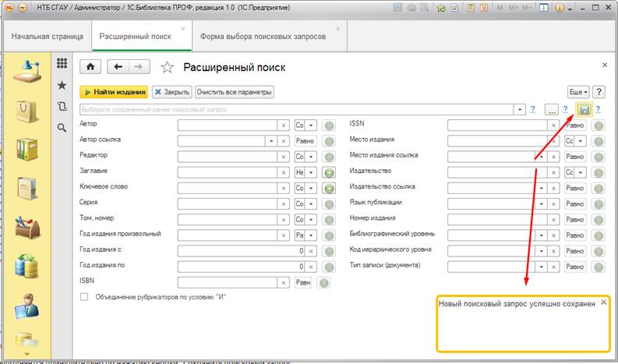Expand Язык публикации dropdown arrow
The width and height of the screenshot is (618, 364).
point(541,203)
